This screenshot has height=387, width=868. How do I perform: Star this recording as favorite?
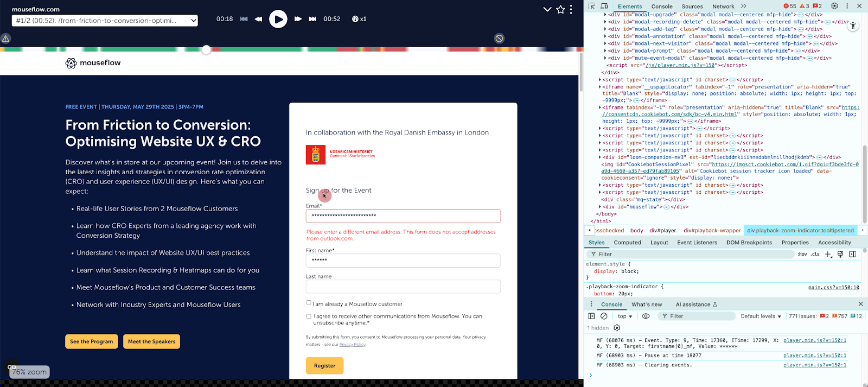tap(560, 9)
